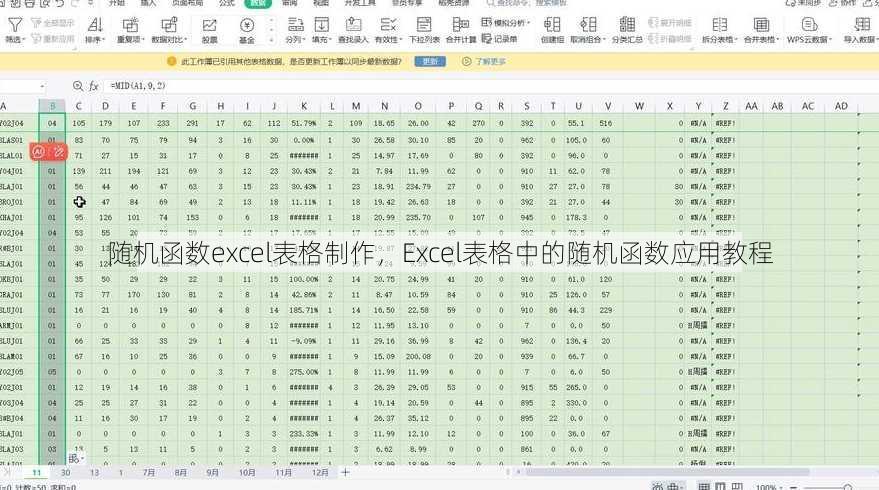879x490 pixels.
Task: Select the active 数据 ribbon tab
Action: (258, 3)
